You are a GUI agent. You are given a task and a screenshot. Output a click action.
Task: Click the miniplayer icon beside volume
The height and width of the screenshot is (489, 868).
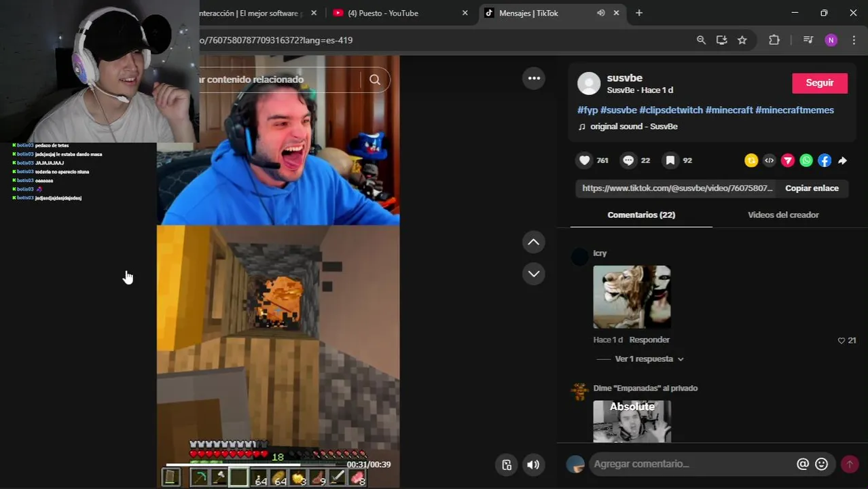[507, 465]
